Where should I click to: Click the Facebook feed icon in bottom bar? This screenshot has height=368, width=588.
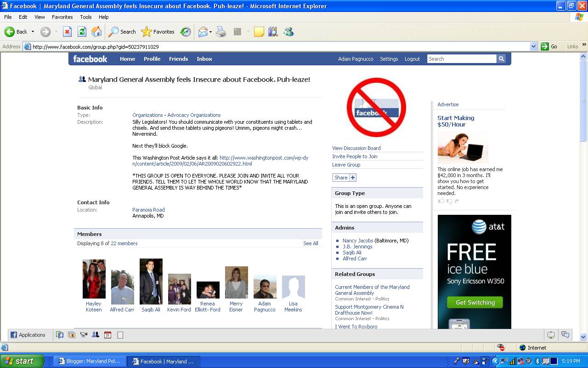(x=60, y=335)
